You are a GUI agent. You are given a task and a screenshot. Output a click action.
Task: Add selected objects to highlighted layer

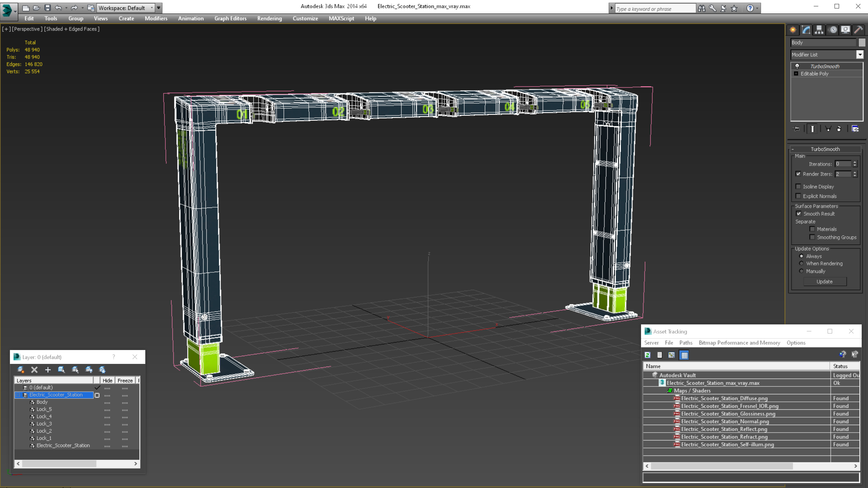[x=48, y=369]
